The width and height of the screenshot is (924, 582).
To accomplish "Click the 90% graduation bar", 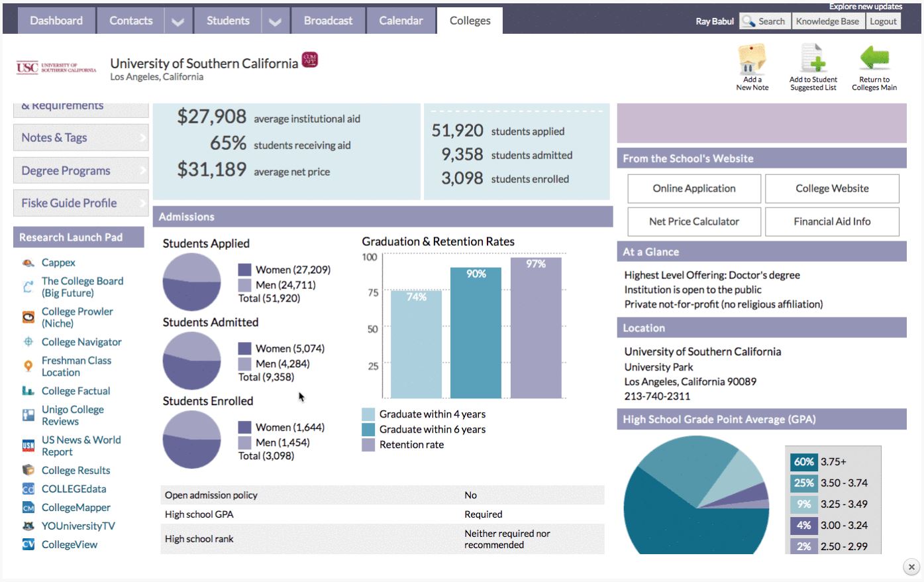I will (476, 333).
